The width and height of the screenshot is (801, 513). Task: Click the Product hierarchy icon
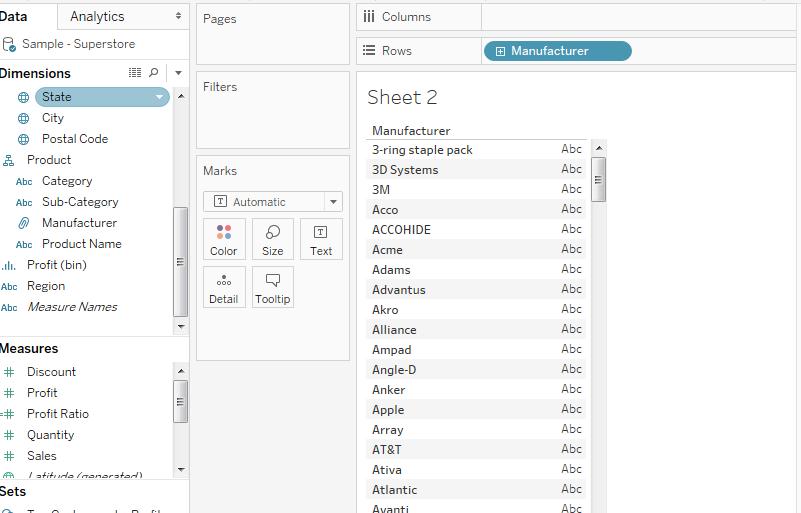click(9, 160)
